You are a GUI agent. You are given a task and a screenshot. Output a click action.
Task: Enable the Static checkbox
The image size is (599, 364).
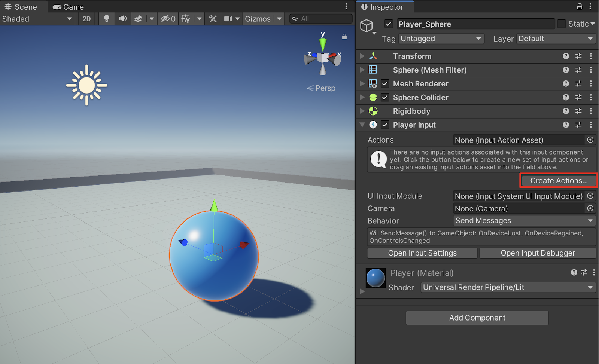pos(561,24)
